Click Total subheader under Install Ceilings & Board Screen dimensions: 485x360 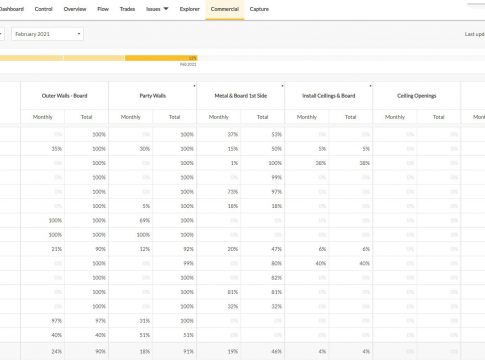(351, 117)
